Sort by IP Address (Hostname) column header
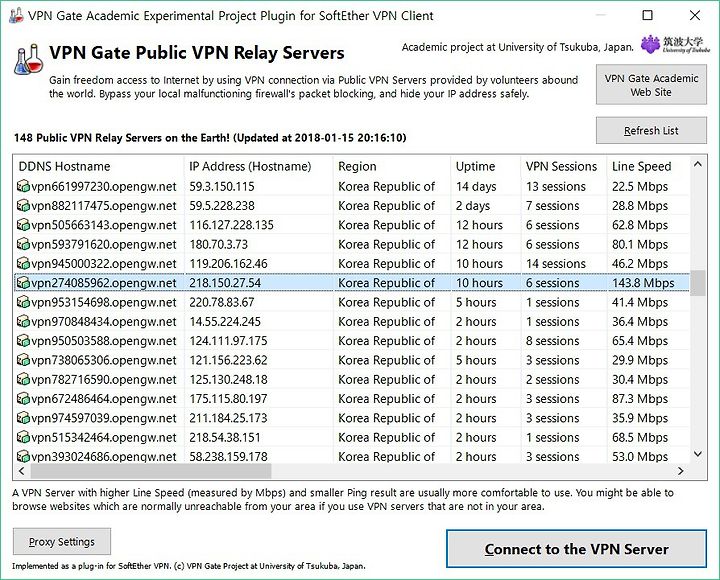720x580 pixels. [x=259, y=166]
